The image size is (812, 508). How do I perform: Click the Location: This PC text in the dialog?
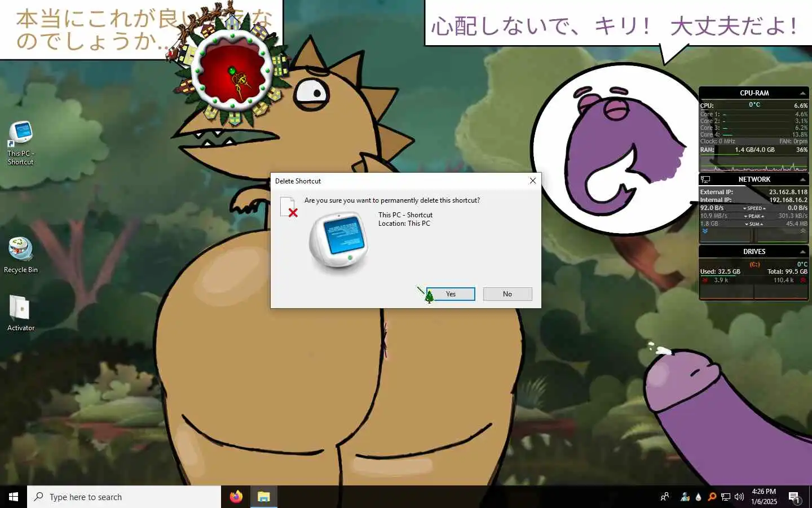point(404,224)
